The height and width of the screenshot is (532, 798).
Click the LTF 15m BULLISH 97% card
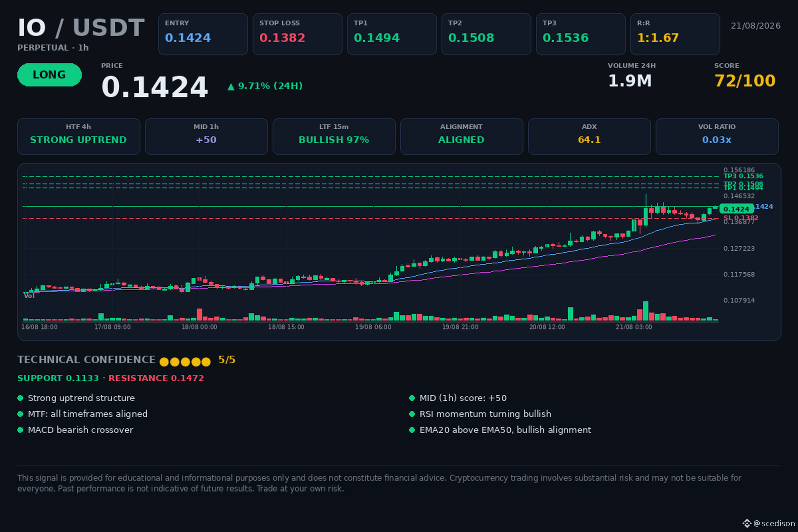334,137
